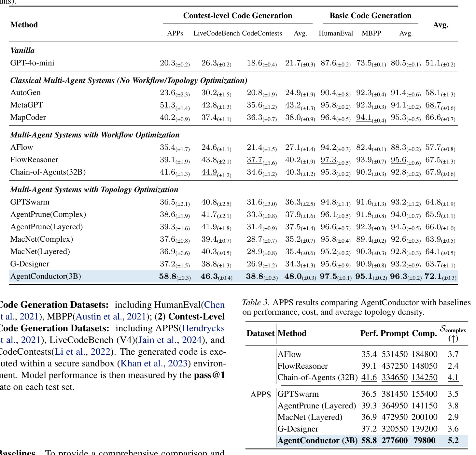
Task: Select the 'Method' header of the main table
Action: [x=24, y=25]
